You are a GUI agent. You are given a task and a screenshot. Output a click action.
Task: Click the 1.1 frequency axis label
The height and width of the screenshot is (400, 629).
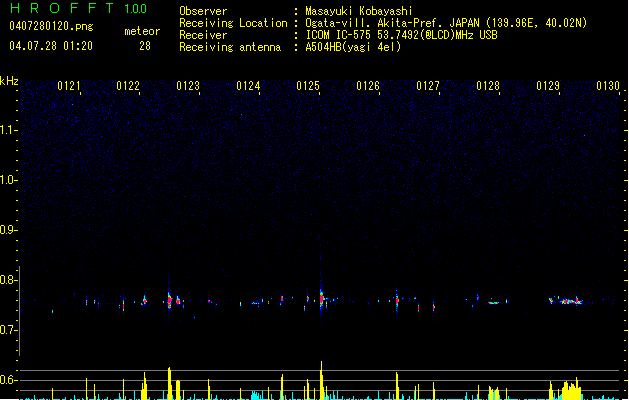[x=7, y=130]
